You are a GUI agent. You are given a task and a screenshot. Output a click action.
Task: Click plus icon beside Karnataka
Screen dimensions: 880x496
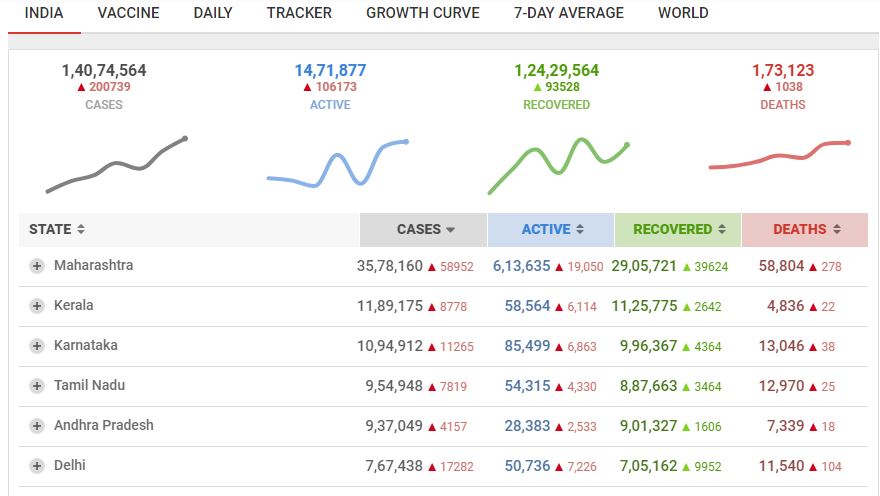(37, 346)
